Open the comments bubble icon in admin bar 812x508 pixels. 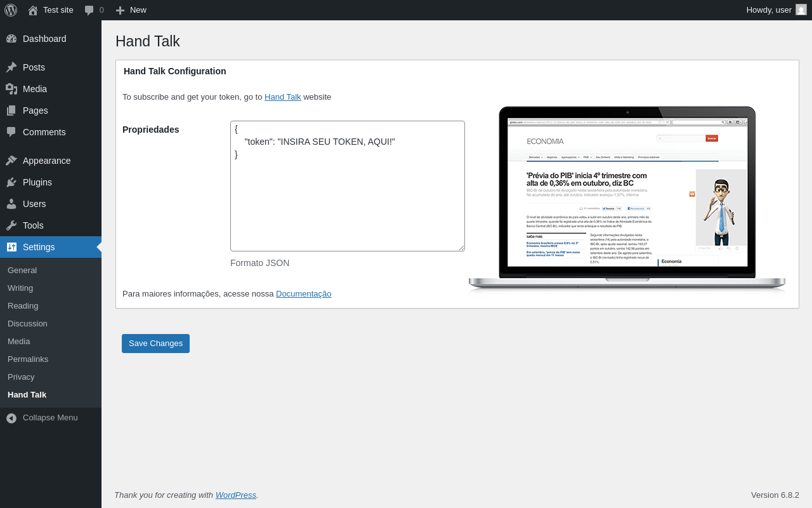[x=89, y=10]
